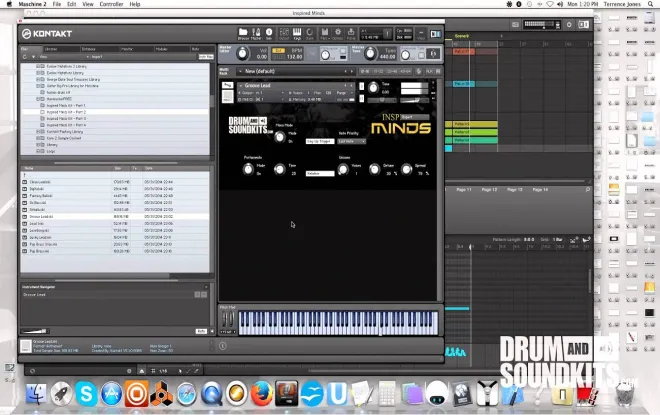This screenshot has height=415, width=660.
Task: Click the speaker icon beside the Auto button
Action: (212, 331)
